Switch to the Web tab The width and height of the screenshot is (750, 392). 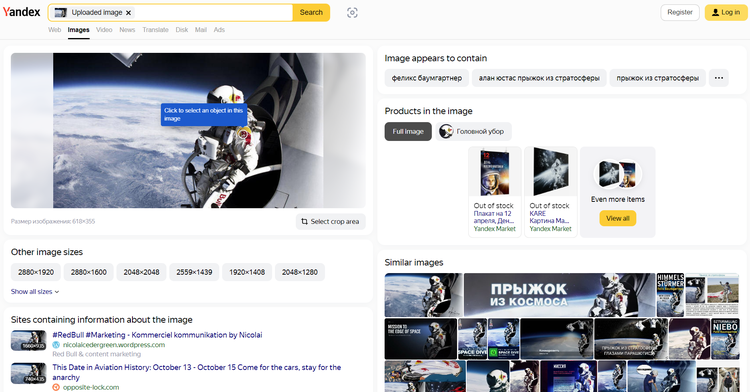[x=55, y=30]
